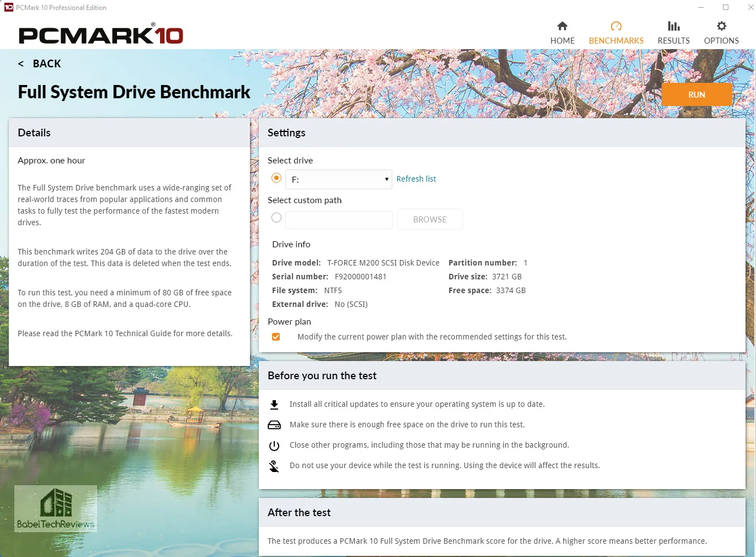
Task: Open the F: drive dropdown
Action: click(339, 179)
